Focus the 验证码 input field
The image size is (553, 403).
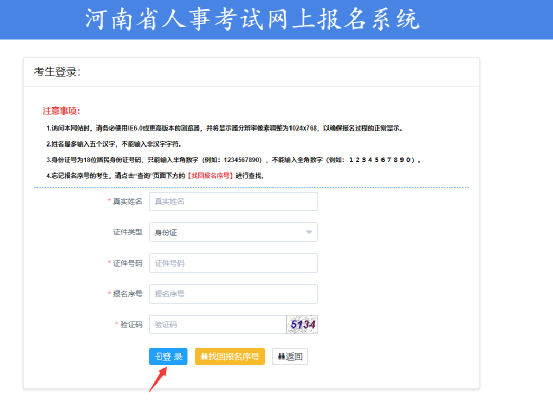point(218,324)
